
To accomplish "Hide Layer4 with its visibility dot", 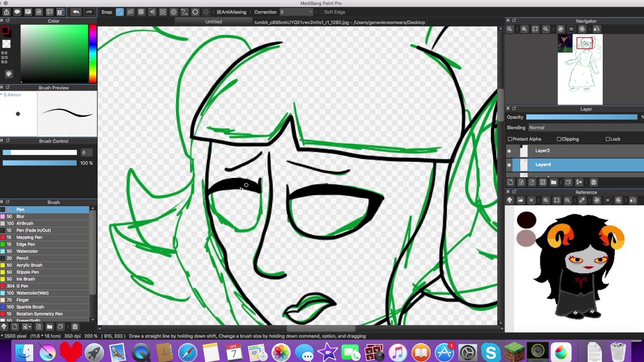I will pyautogui.click(x=509, y=165).
